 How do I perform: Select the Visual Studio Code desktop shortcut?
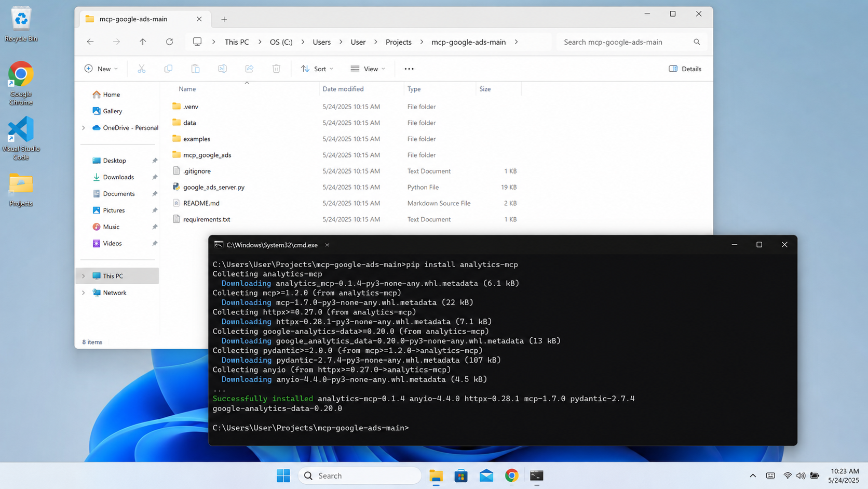coord(21,138)
